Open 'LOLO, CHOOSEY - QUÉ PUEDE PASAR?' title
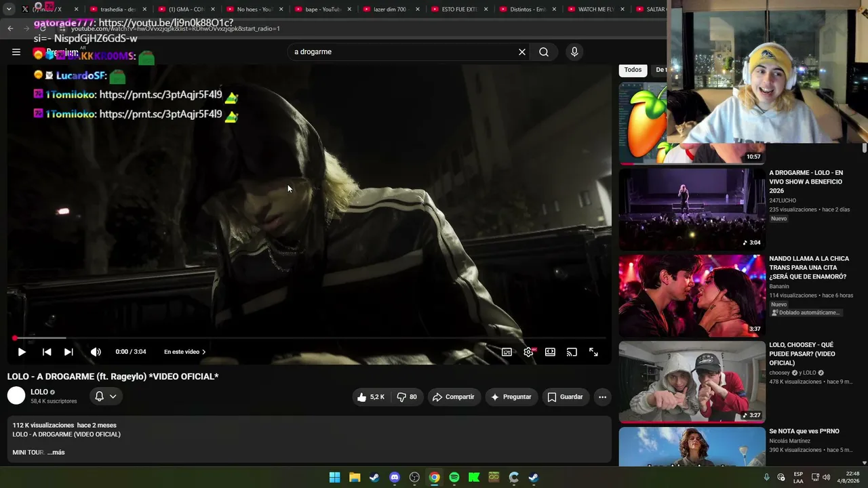 [802, 354]
